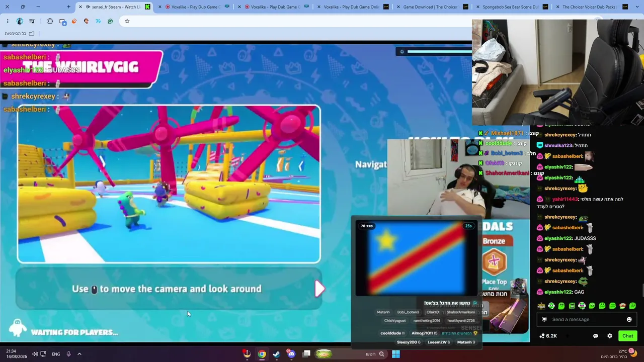Screen dimensions: 644x362
Task: Open Chrome's three-dot menu
Action: [8, 21]
